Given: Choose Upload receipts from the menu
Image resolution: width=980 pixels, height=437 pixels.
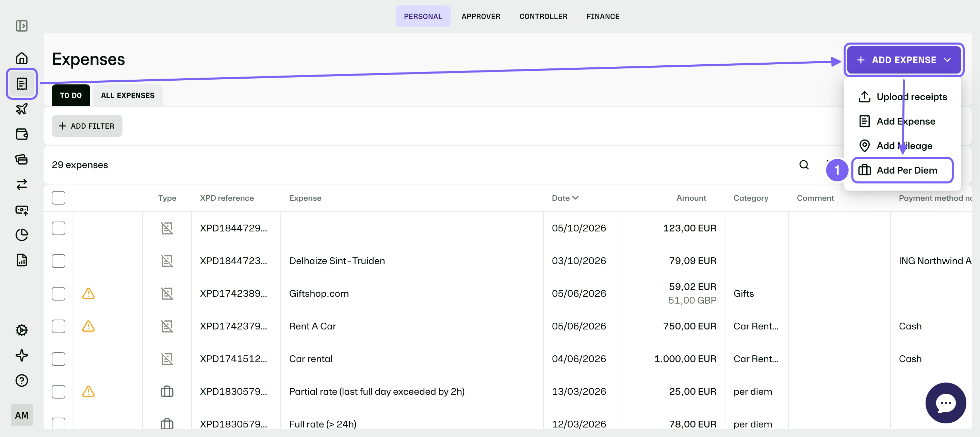Looking at the screenshot, I should coord(902,97).
